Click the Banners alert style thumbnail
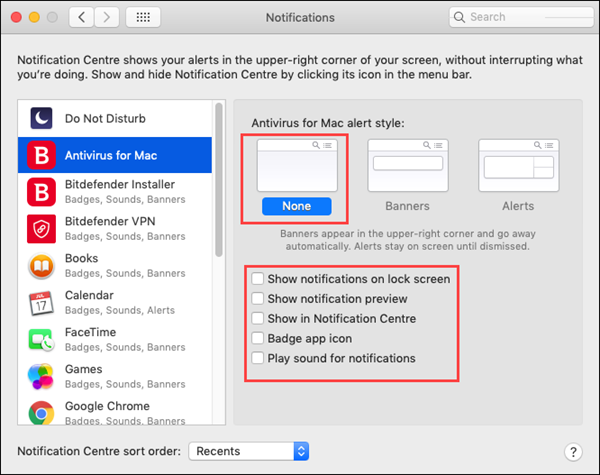600x475 pixels. tap(408, 165)
